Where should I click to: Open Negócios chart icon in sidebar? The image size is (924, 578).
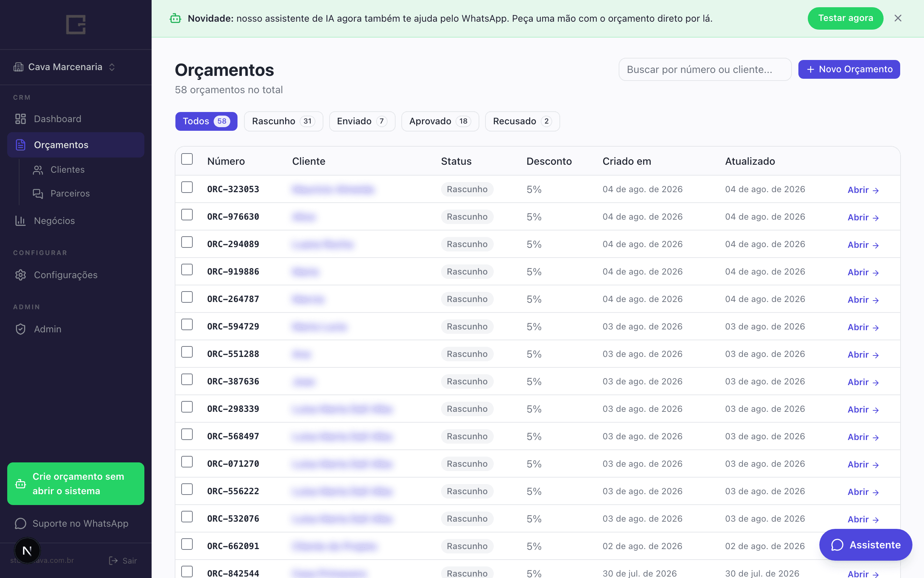(20, 221)
